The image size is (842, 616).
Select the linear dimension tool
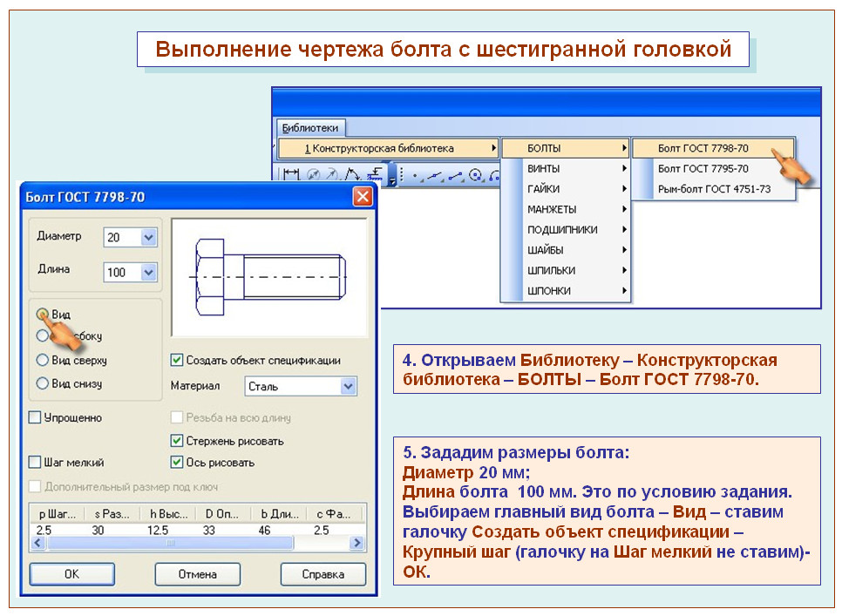pyautogui.click(x=290, y=173)
